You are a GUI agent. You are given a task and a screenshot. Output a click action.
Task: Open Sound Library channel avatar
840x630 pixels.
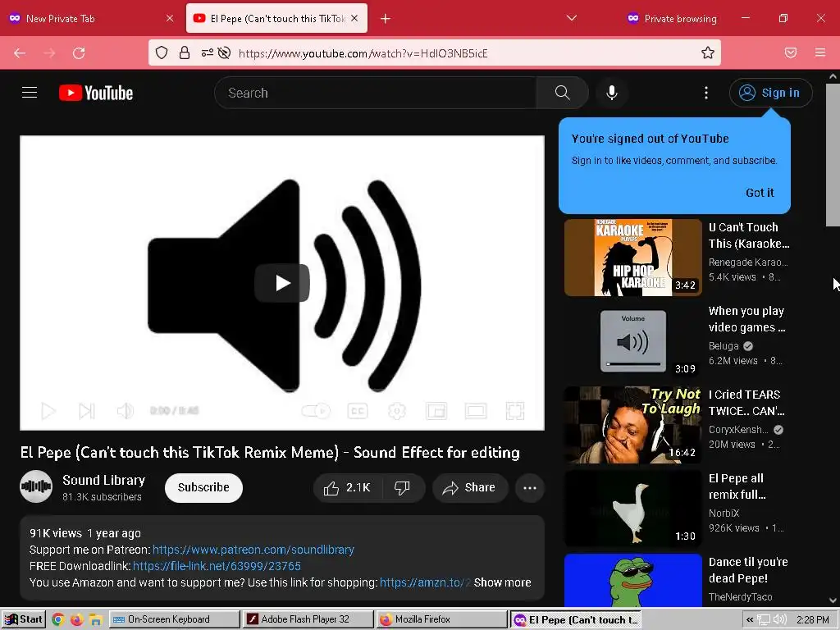pos(36,486)
